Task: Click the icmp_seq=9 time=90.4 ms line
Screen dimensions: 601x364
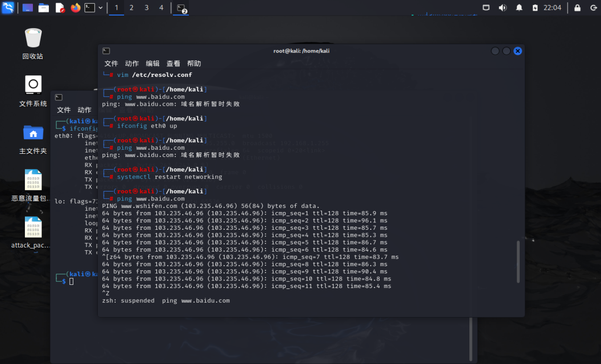Action: pyautogui.click(x=244, y=272)
